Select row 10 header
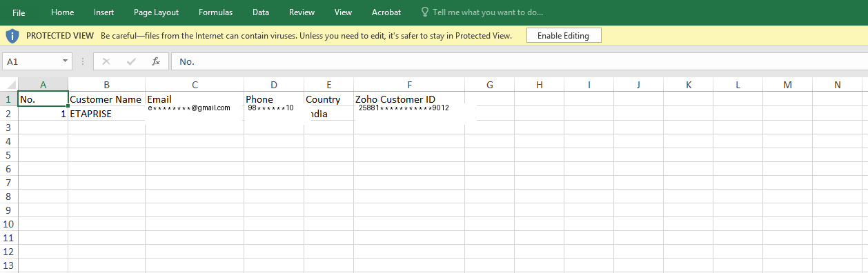The height and width of the screenshot is (273, 868). tap(9, 224)
